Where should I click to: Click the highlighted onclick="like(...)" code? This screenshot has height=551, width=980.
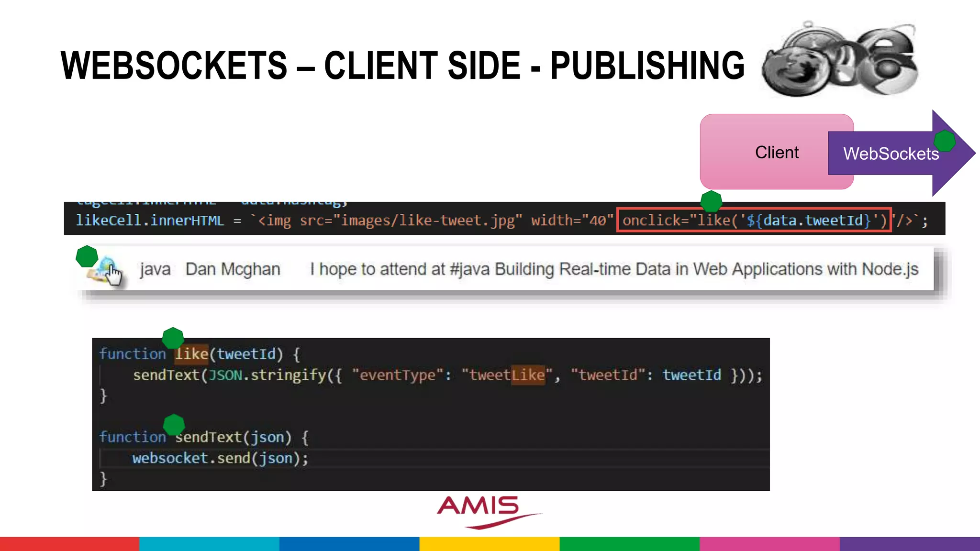click(x=754, y=220)
